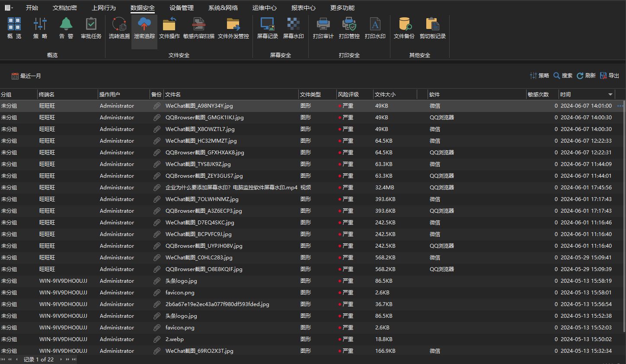
Task: Go to last record navigation button
Action: 74,359
